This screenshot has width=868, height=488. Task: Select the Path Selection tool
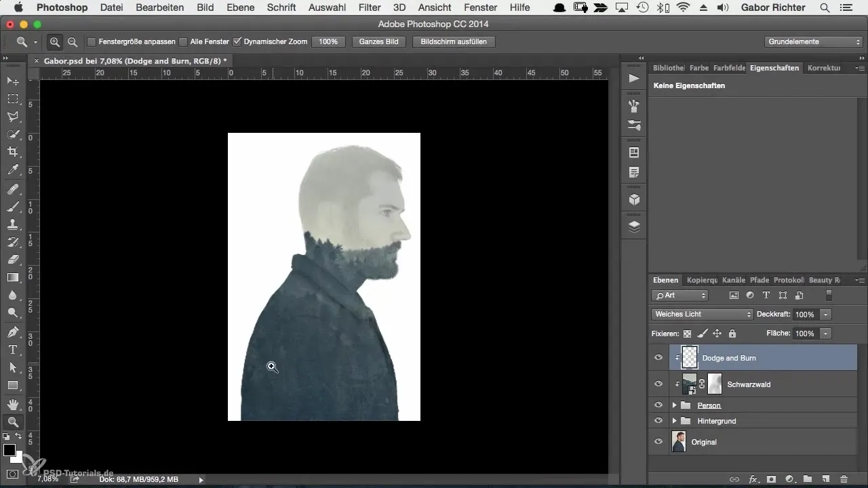(x=13, y=367)
